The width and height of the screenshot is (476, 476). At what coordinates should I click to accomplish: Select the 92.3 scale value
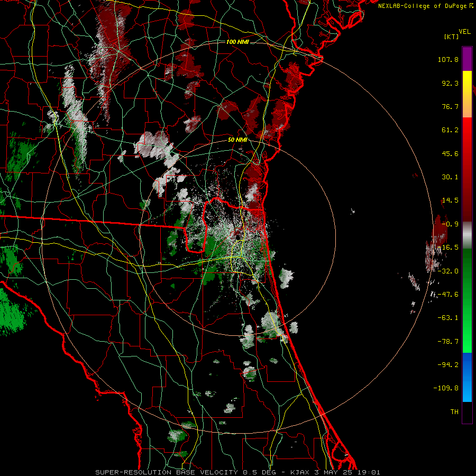tap(450, 83)
